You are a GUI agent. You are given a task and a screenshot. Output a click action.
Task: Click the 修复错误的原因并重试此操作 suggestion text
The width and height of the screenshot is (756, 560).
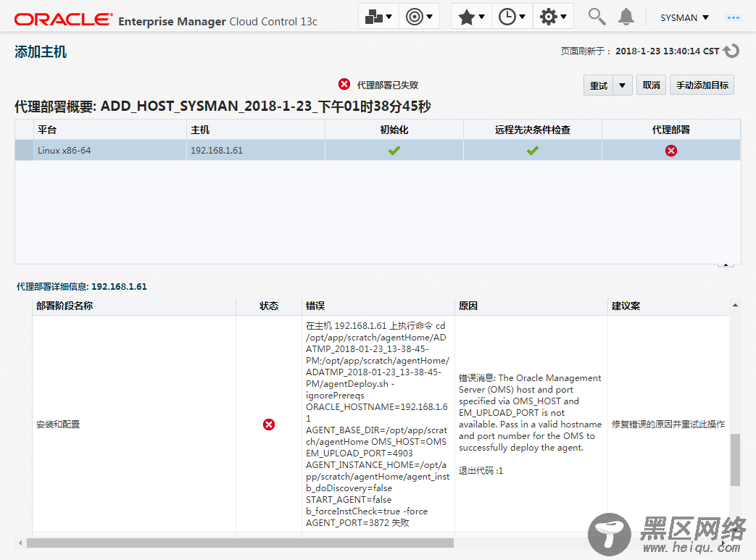[668, 424]
